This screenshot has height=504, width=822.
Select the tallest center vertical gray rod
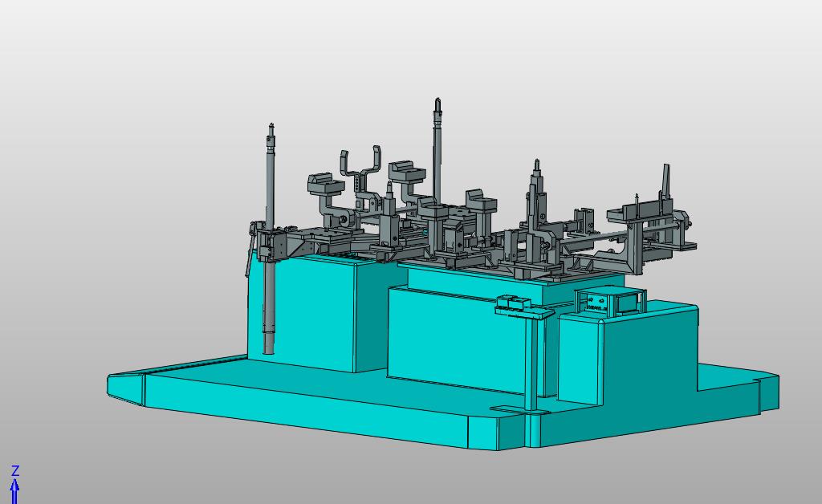[x=437, y=151]
